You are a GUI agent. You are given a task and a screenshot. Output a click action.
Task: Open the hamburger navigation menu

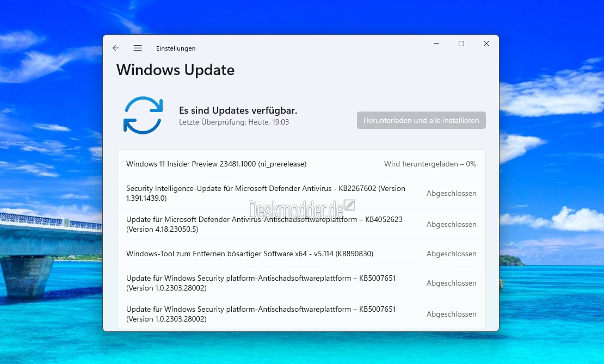[x=138, y=48]
